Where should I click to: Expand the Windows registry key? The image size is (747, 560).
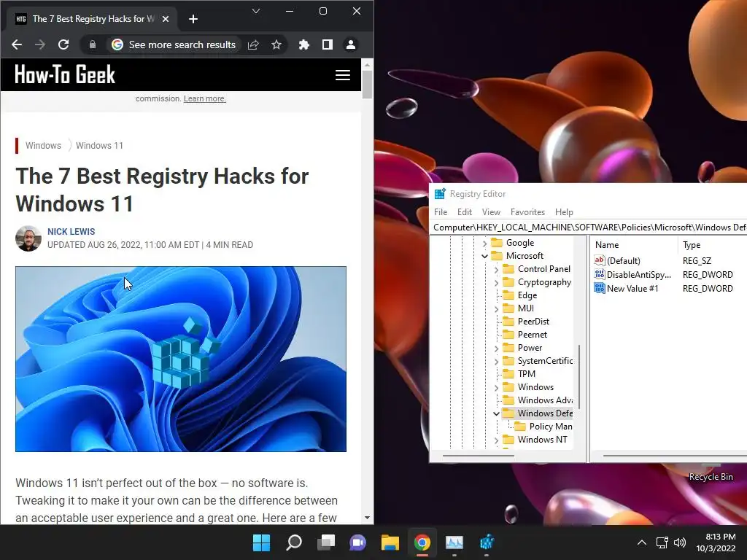(x=496, y=388)
